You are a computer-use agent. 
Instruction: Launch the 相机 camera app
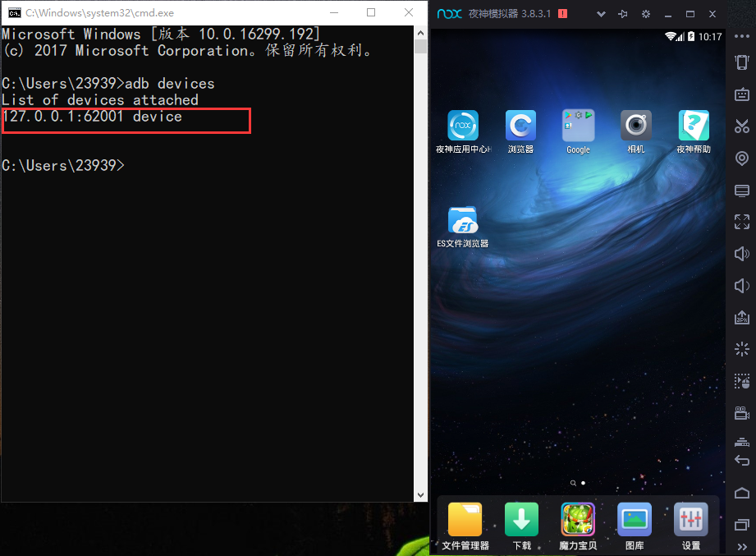pos(636,126)
